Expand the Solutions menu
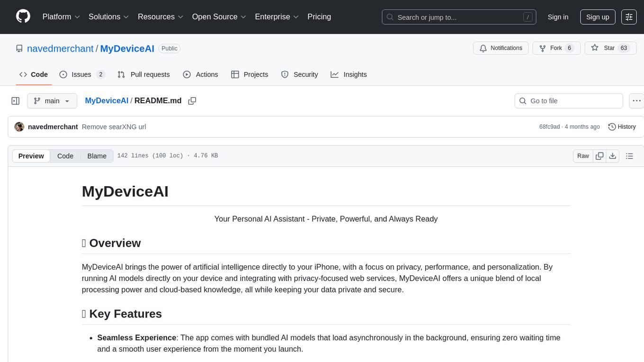This screenshot has width=644, height=362. click(x=109, y=17)
